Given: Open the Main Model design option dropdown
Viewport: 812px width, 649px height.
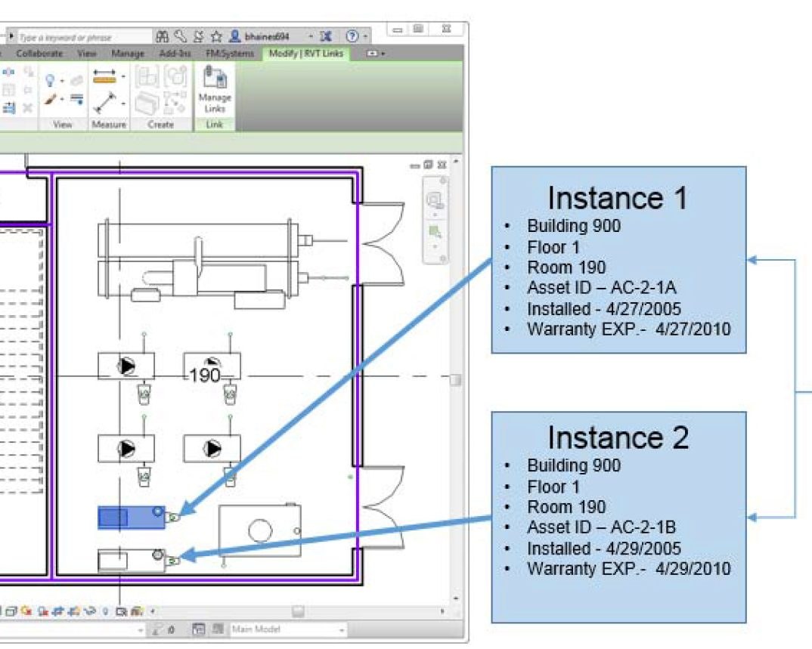Looking at the screenshot, I should [x=341, y=630].
